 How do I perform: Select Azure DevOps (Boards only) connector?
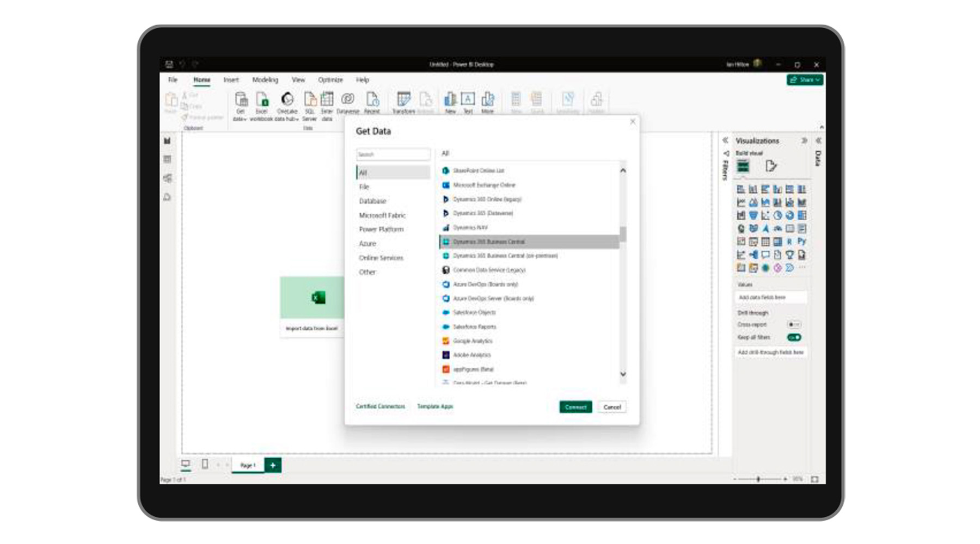coord(529,284)
